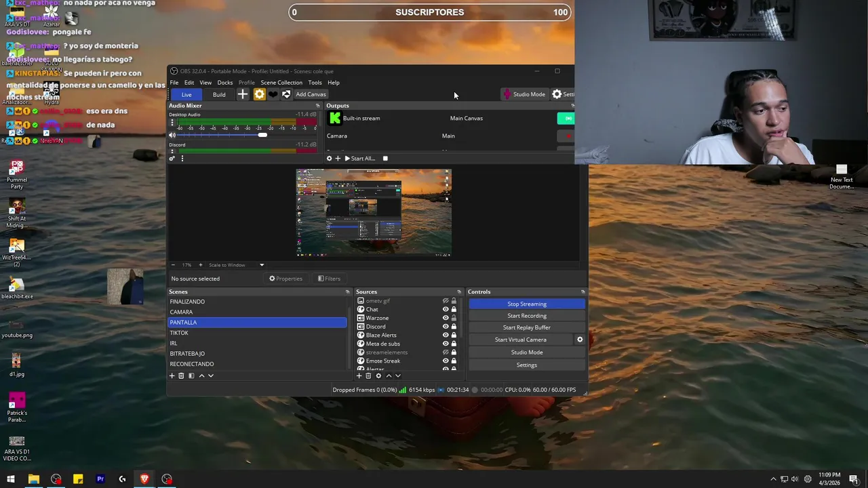868x488 pixels.
Task: Pop out the Scenes dock
Action: pos(347,291)
